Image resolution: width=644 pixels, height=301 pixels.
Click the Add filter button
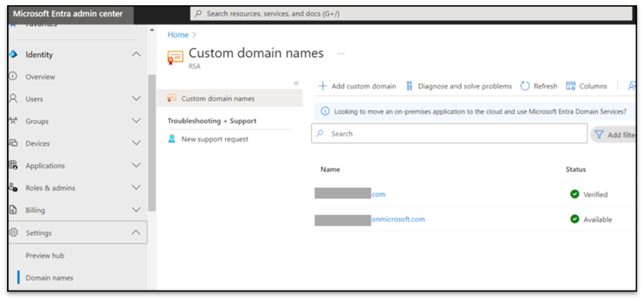click(615, 135)
